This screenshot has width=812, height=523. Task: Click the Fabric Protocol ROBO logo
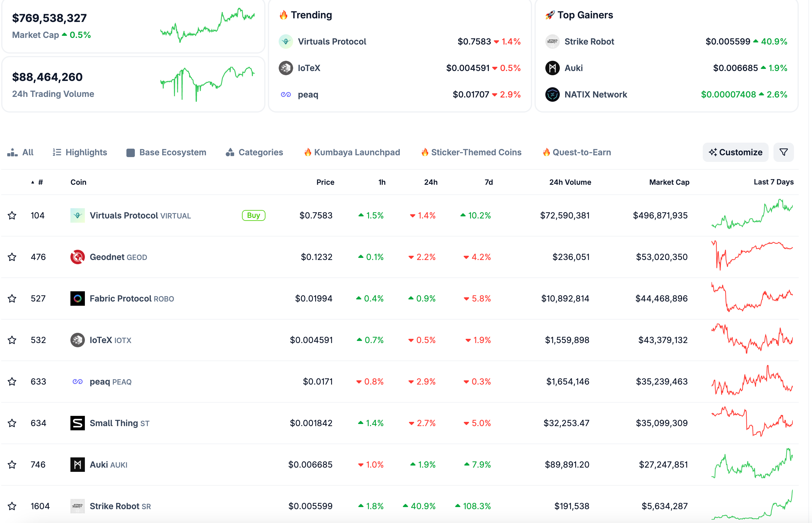tap(77, 299)
